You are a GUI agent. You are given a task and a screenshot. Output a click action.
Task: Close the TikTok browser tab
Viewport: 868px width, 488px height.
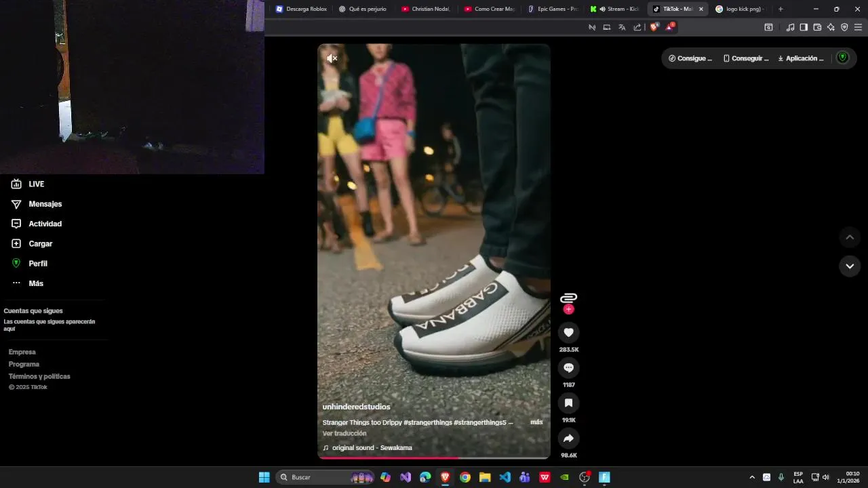pyautogui.click(x=701, y=9)
